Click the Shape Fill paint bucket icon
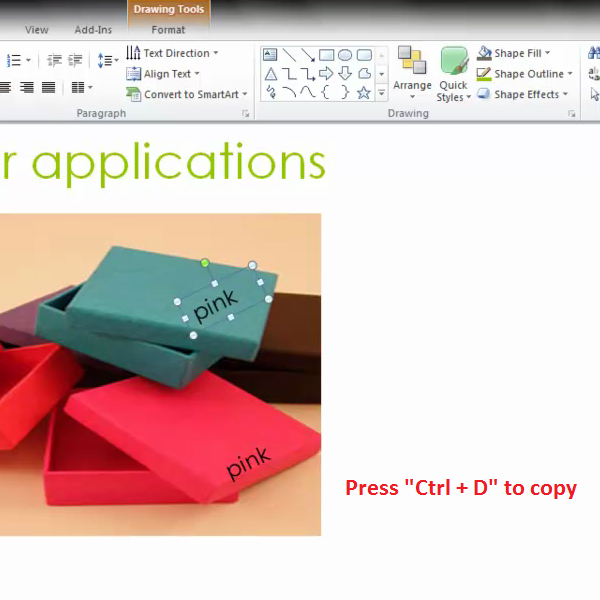 (484, 53)
